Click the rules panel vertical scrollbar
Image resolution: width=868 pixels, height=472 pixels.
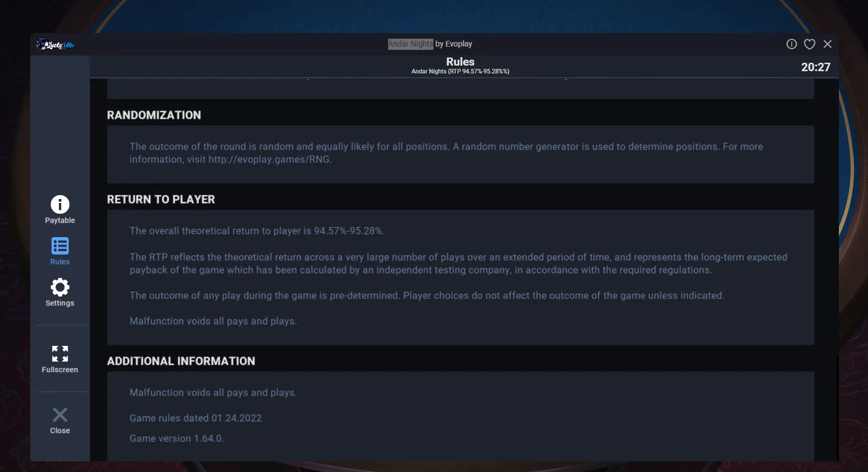pyautogui.click(x=837, y=408)
